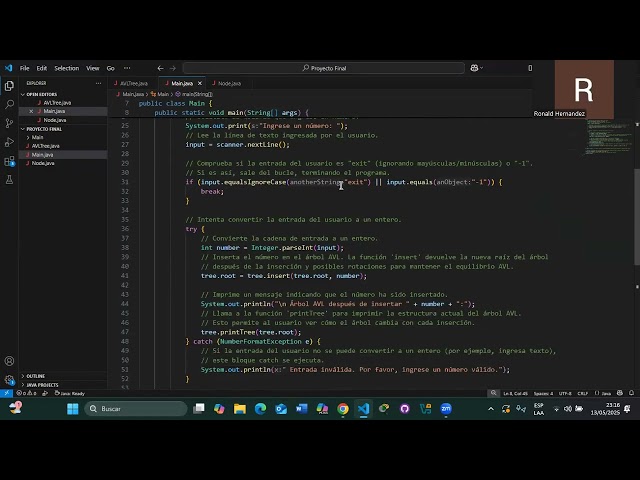Open the Explorer view in activity bar
Image resolution: width=640 pixels, height=480 pixels.
click(9, 84)
